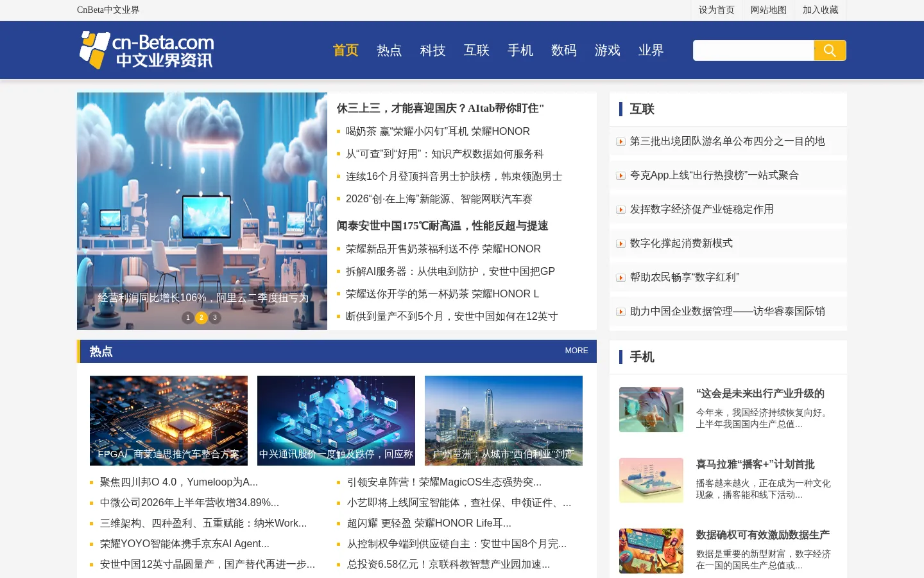
Task: Open thumbnail for 喜马拉雅"播客+"计划首批
Action: [651, 480]
